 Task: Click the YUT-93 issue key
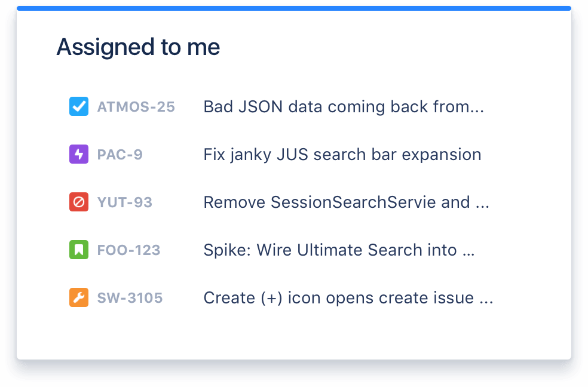pyautogui.click(x=124, y=202)
